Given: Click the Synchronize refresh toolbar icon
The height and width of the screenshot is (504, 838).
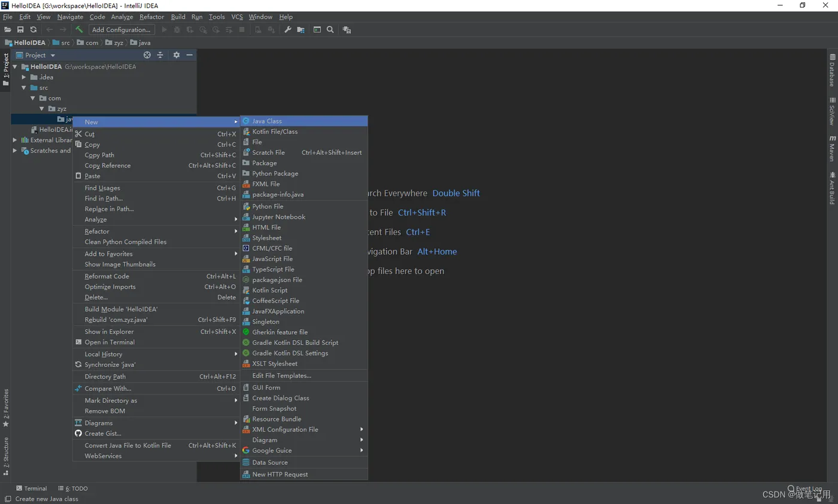Looking at the screenshot, I should (33, 29).
